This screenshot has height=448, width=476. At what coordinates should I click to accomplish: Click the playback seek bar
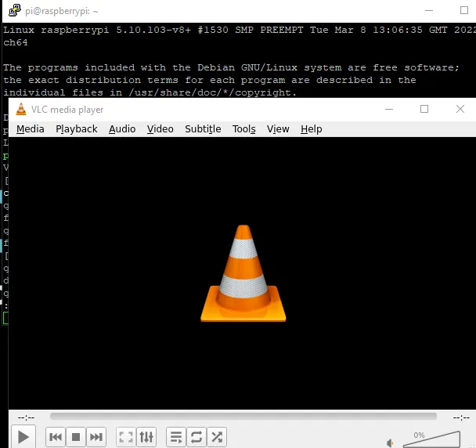click(x=243, y=417)
